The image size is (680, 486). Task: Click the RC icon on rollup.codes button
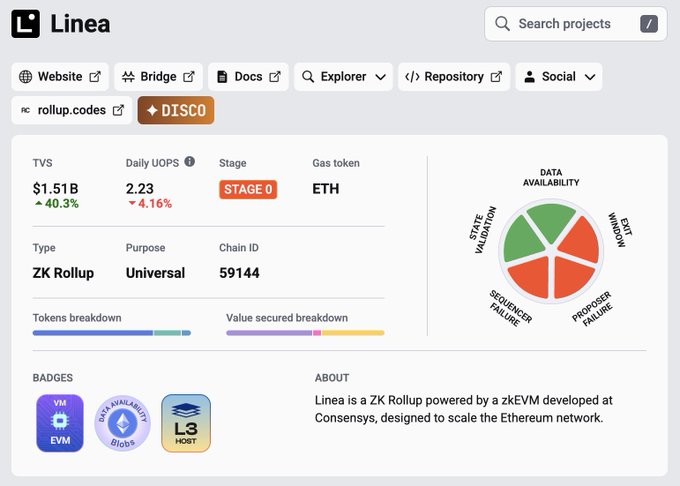(x=26, y=110)
